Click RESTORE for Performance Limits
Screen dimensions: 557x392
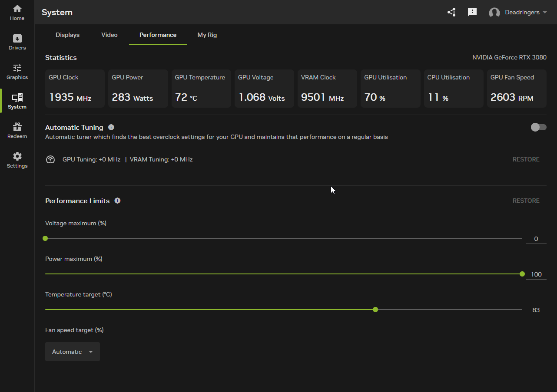[526, 201]
